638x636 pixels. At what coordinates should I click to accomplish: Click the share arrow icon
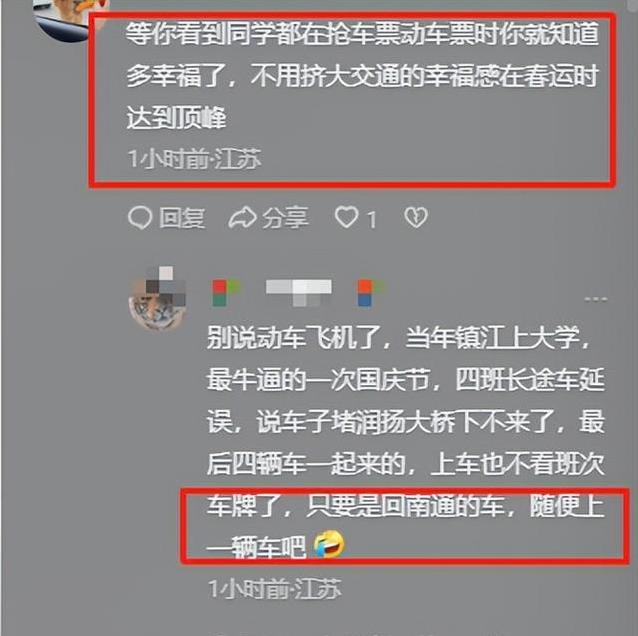click(x=242, y=218)
